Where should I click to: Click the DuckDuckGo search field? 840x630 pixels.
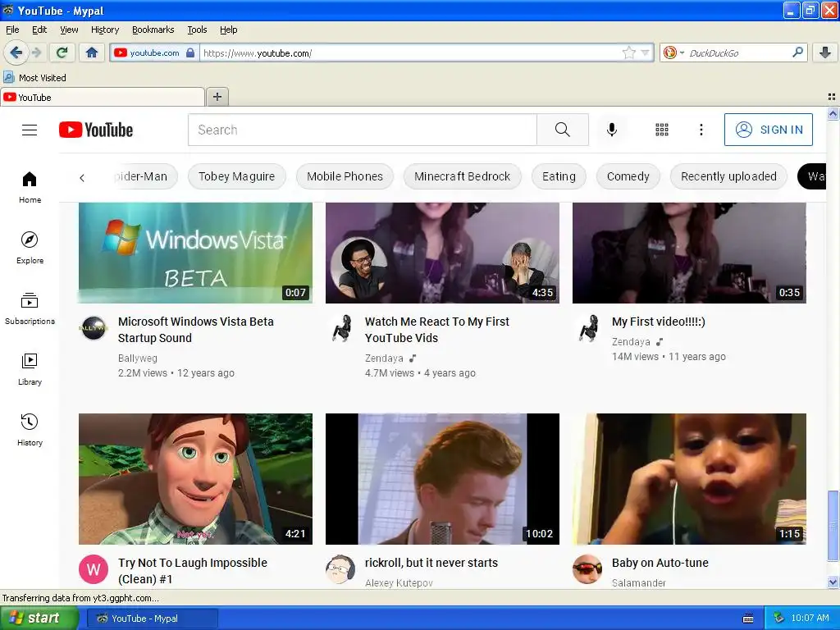pos(739,52)
